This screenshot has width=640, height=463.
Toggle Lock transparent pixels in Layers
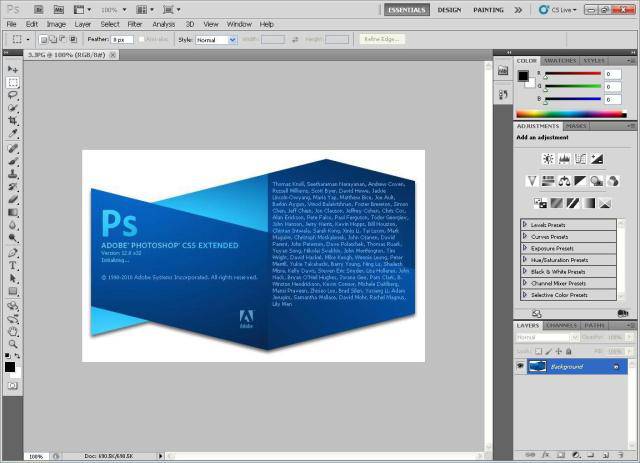point(539,351)
